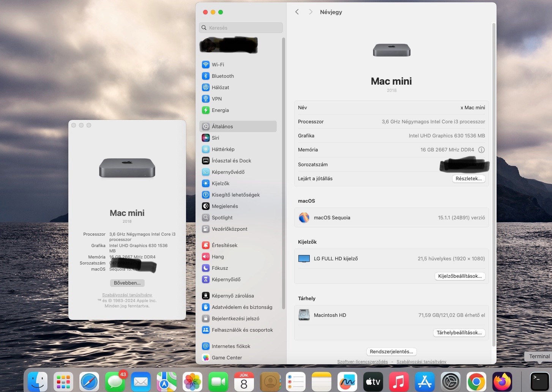Go back in settings navigation
Viewport: 552px width, 392px height.
pos(297,12)
